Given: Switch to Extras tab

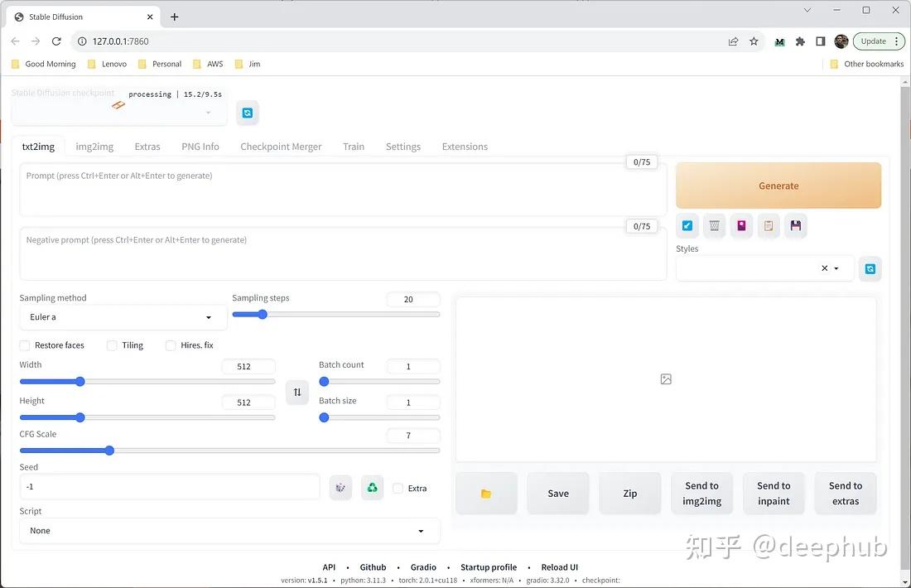Looking at the screenshot, I should pos(147,147).
